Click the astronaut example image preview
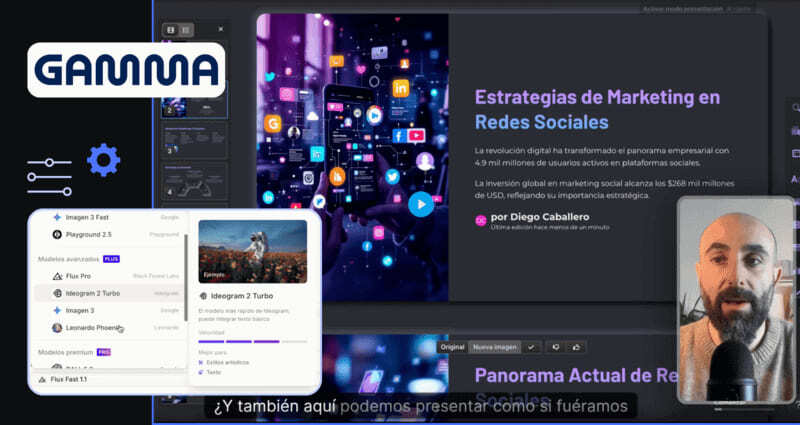 tap(253, 252)
